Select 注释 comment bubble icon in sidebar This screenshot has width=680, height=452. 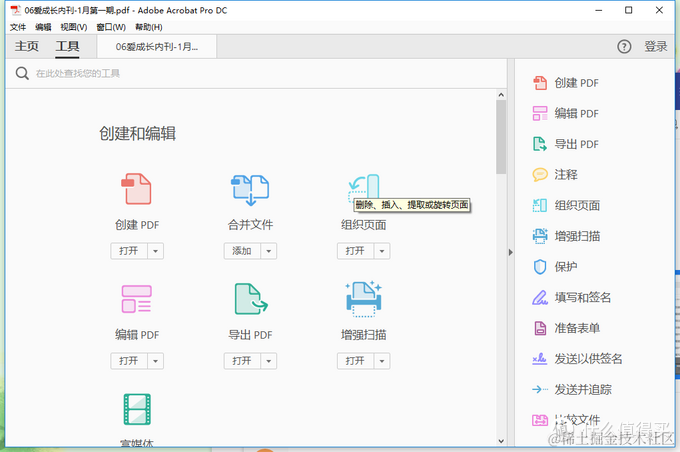point(540,175)
